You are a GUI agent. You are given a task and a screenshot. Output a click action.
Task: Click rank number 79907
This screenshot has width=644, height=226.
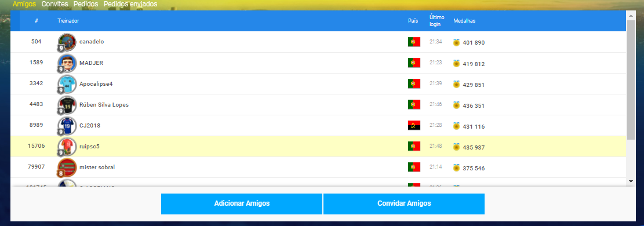(x=36, y=167)
